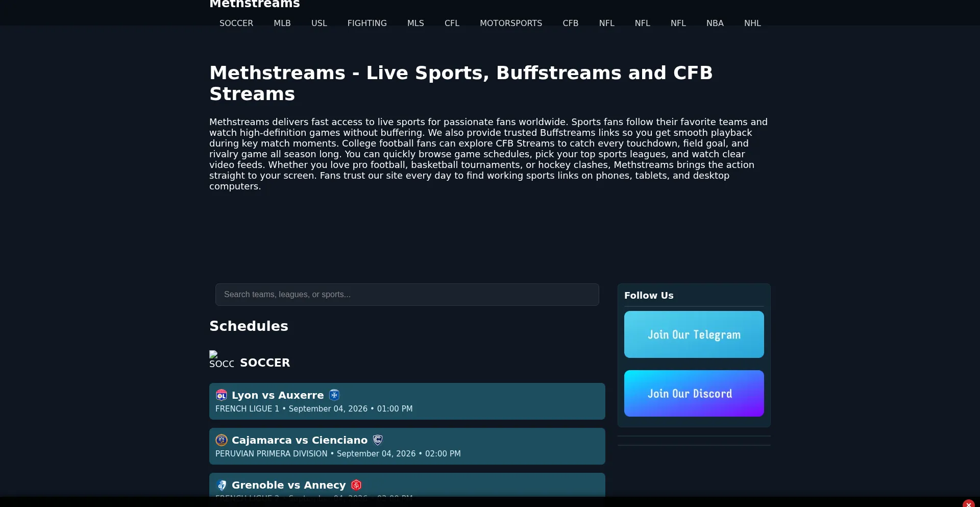Click the Auxerre team crest icon
This screenshot has height=507, width=980.
point(334,395)
